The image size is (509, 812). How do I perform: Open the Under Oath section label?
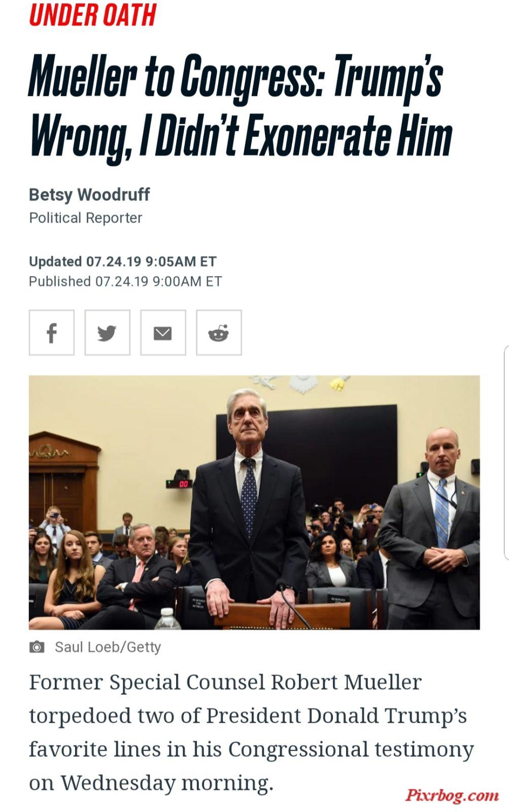click(x=93, y=15)
